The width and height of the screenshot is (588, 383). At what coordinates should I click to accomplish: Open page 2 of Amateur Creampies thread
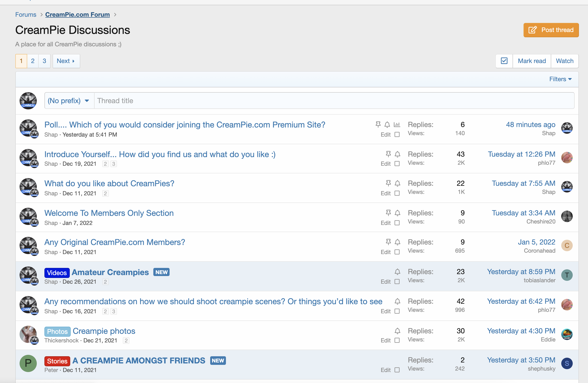pyautogui.click(x=105, y=282)
